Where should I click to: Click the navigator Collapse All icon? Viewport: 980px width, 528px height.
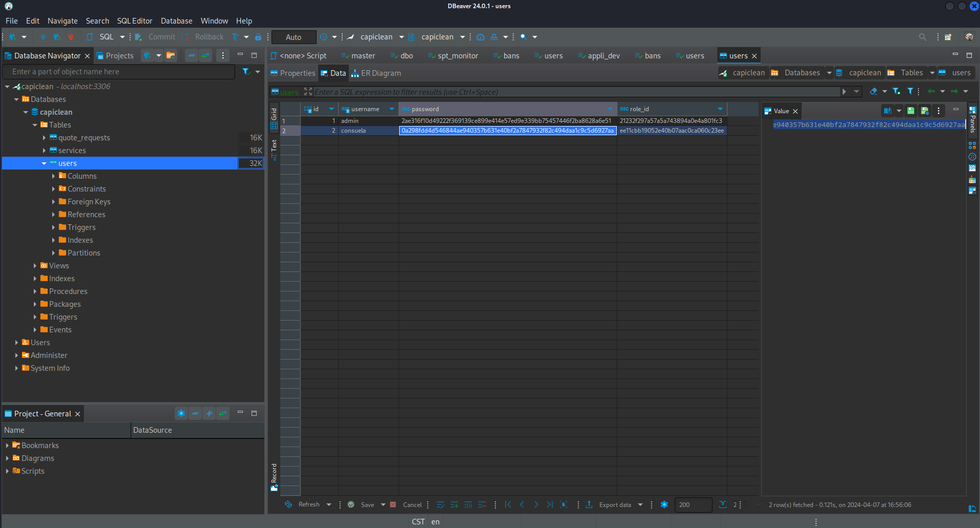(192, 56)
